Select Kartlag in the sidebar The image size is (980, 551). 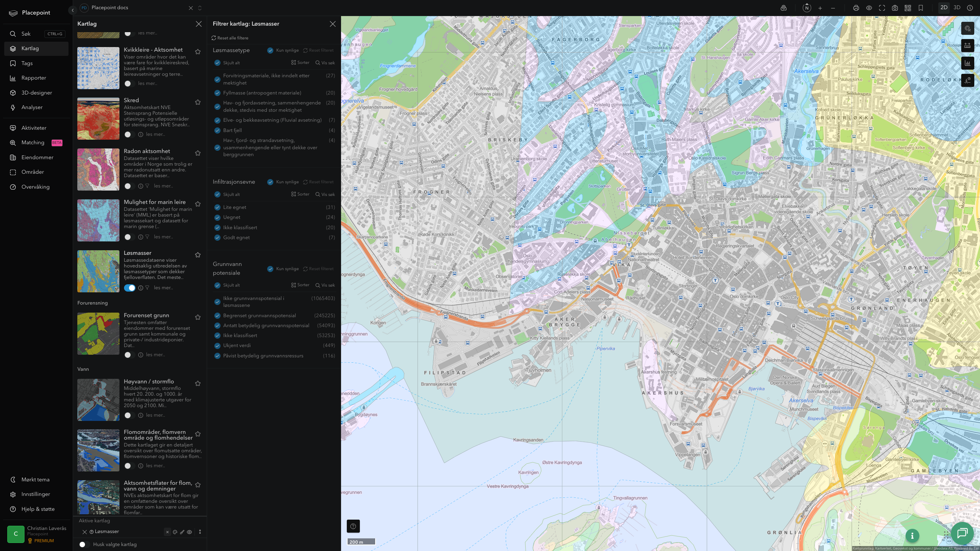click(36, 49)
